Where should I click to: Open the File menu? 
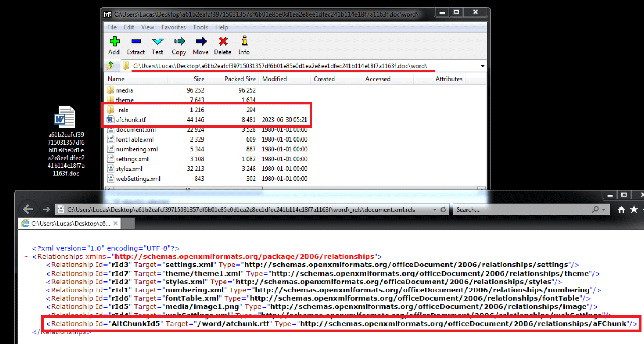[112, 27]
